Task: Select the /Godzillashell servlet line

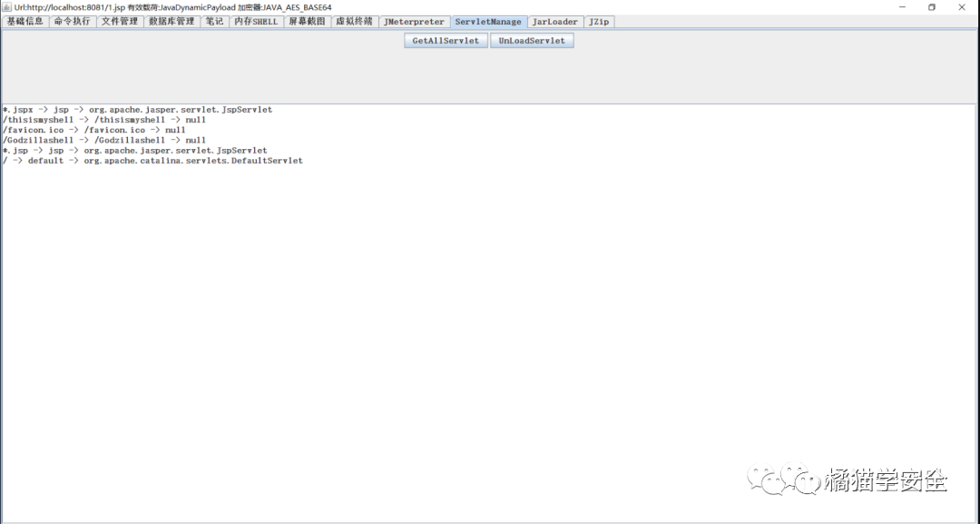Action: pyautogui.click(x=104, y=140)
